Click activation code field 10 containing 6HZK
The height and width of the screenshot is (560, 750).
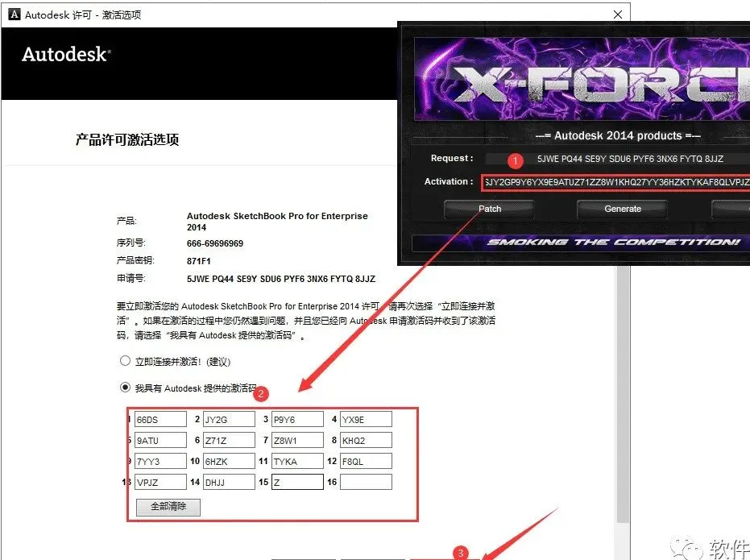pyautogui.click(x=229, y=461)
